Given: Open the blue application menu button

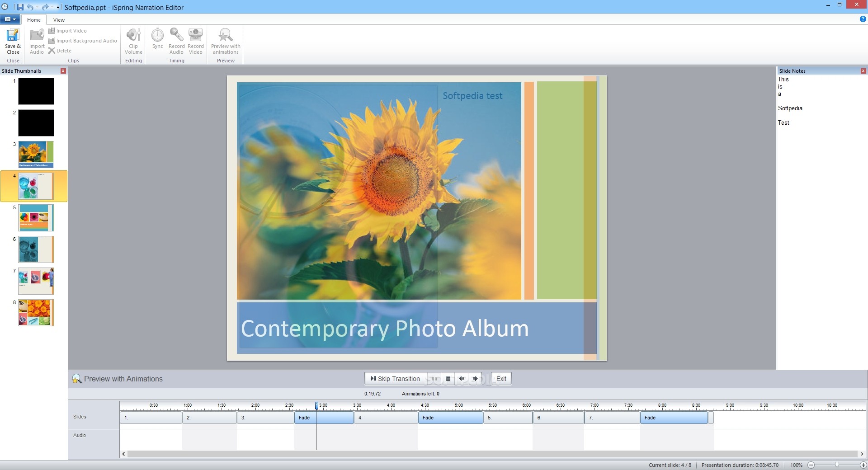Looking at the screenshot, I should (x=10, y=19).
